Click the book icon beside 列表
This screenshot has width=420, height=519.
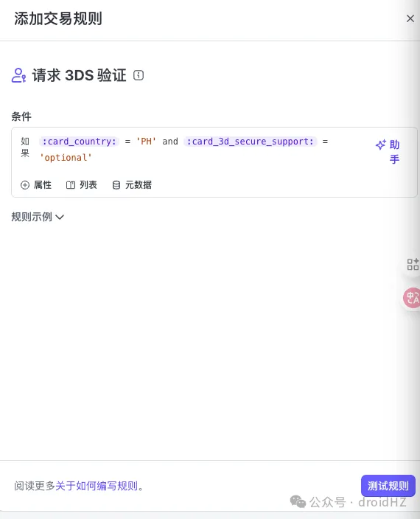71,185
